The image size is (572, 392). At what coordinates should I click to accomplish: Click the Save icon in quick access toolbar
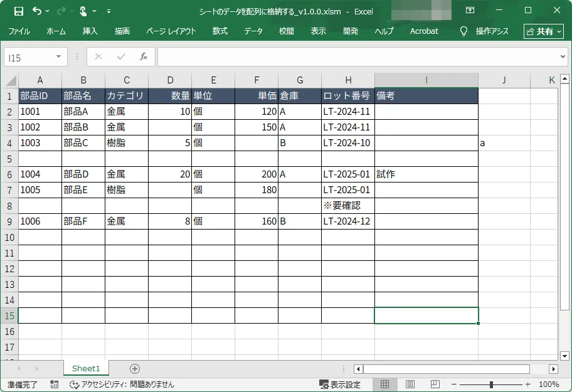(19, 11)
